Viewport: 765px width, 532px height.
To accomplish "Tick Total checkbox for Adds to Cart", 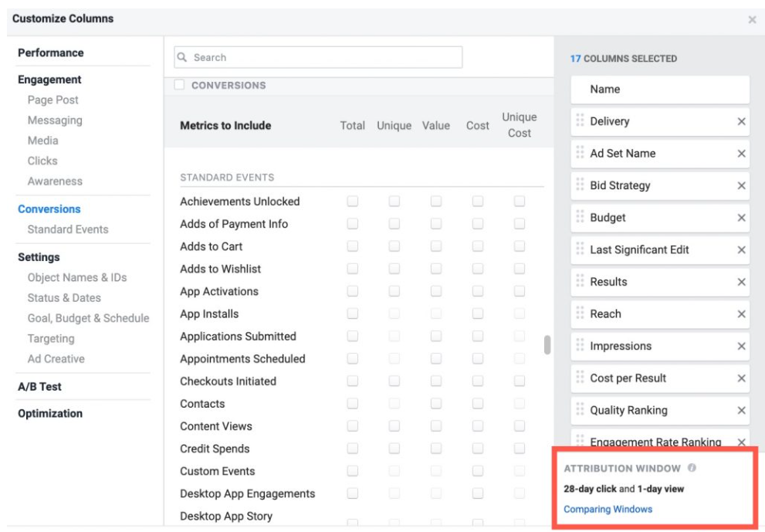I will [352, 246].
